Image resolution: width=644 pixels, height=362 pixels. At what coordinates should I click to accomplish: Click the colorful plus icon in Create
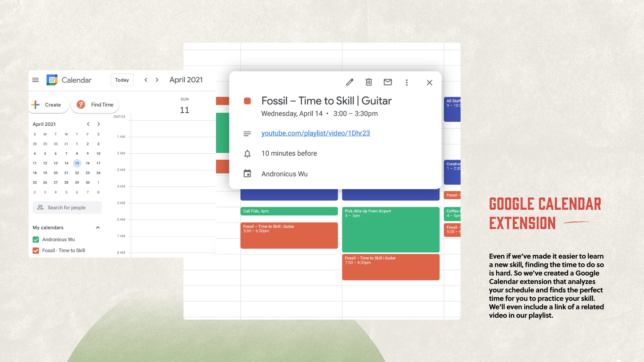(35, 105)
